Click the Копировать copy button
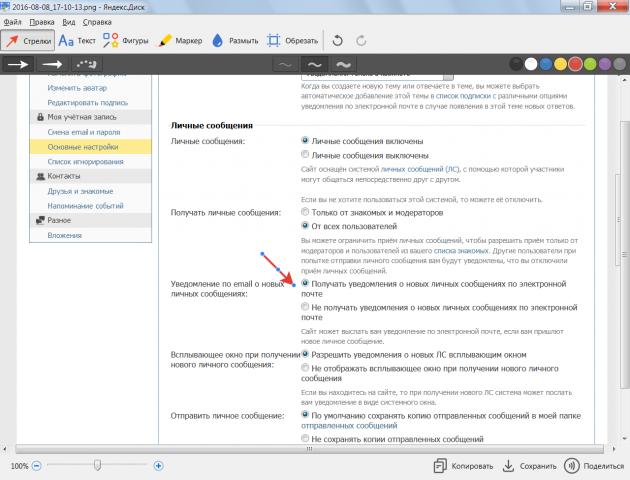630x480 pixels. [x=463, y=466]
